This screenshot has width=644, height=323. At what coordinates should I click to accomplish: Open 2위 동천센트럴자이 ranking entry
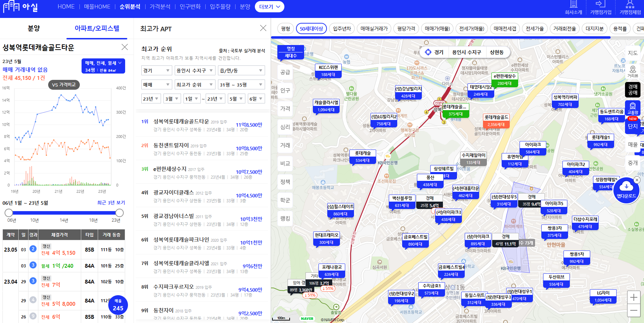pyautogui.click(x=202, y=148)
